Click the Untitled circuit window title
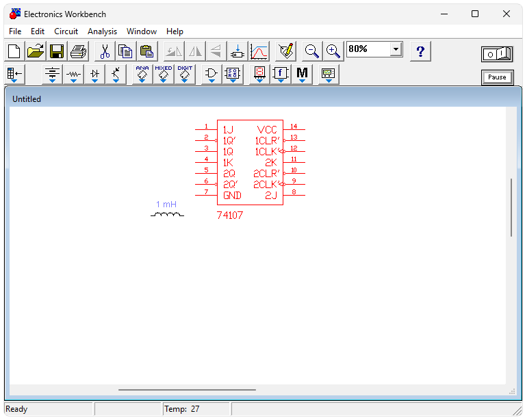The image size is (525, 420). [27, 99]
